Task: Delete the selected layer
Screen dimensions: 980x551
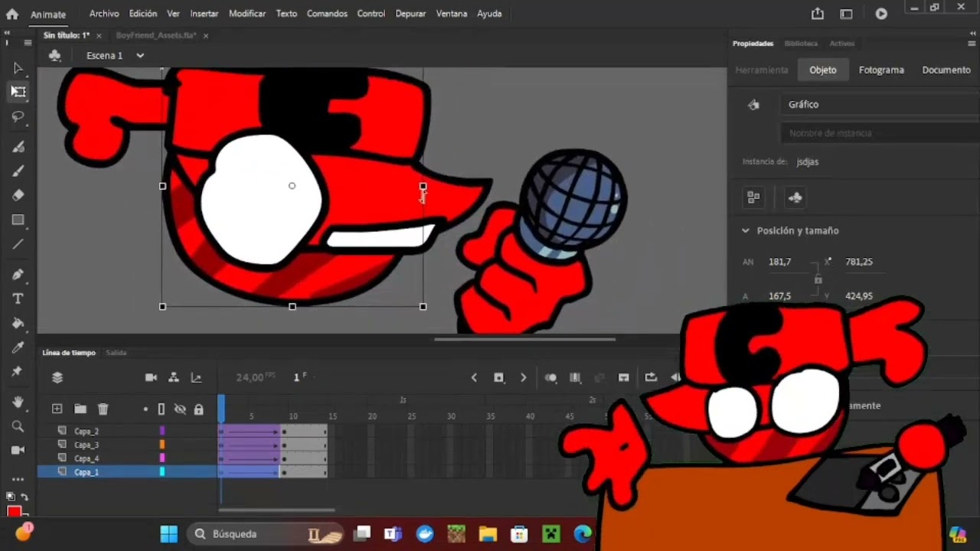Action: [x=103, y=409]
